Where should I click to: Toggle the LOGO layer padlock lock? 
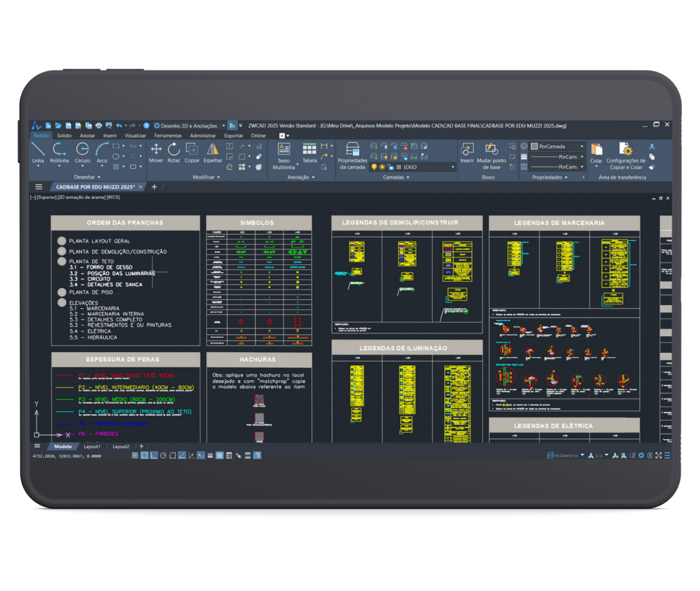(x=390, y=167)
